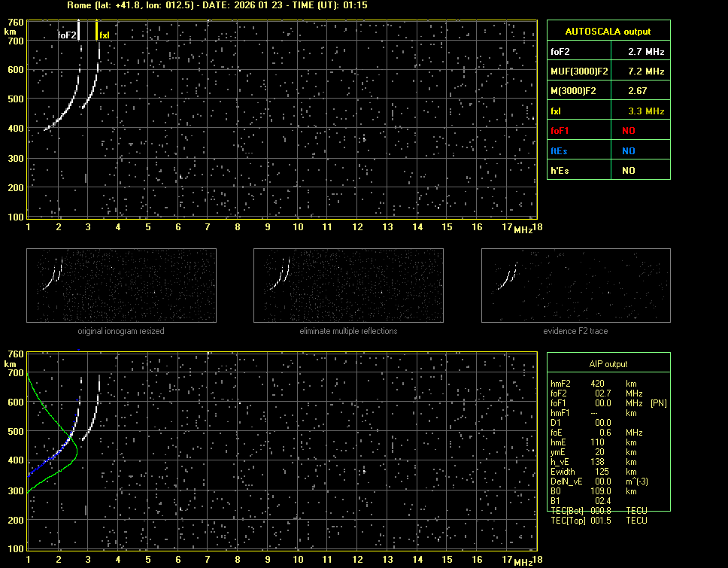Click the blue ftEs row label
Viewport: 728px width, 568px height.
point(559,150)
